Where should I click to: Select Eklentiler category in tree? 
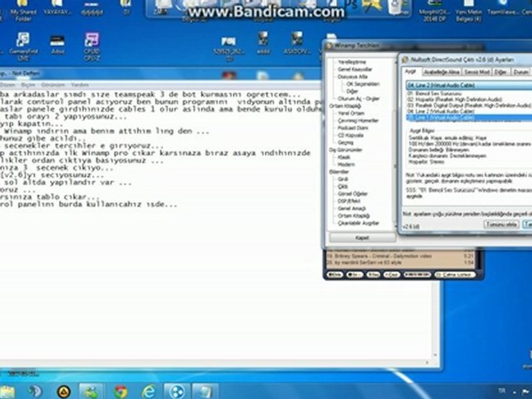[339, 172]
